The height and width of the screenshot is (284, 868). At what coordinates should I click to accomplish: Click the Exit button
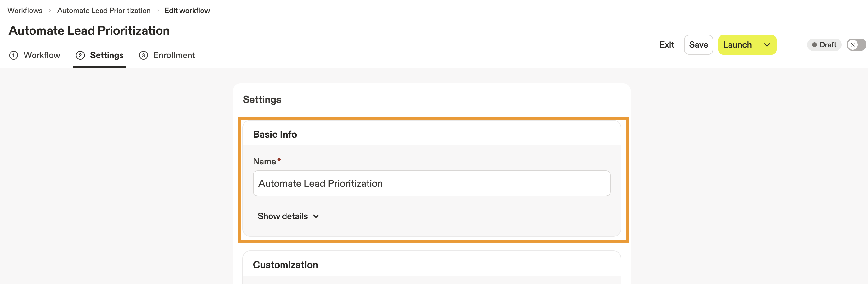click(x=666, y=45)
